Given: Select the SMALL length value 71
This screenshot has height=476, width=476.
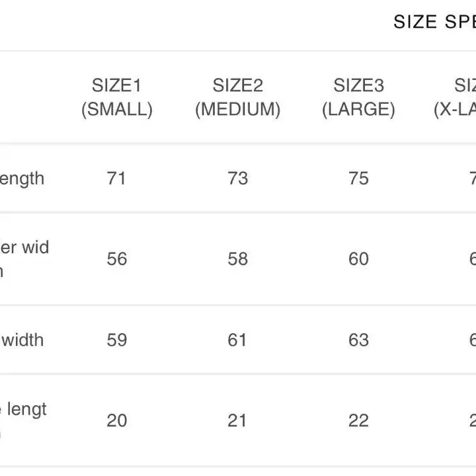Looking at the screenshot, I should 116,178.
